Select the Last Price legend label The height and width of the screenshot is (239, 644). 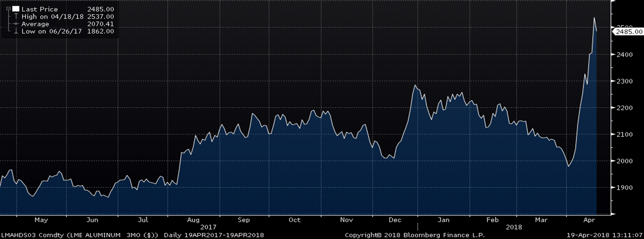pos(39,9)
